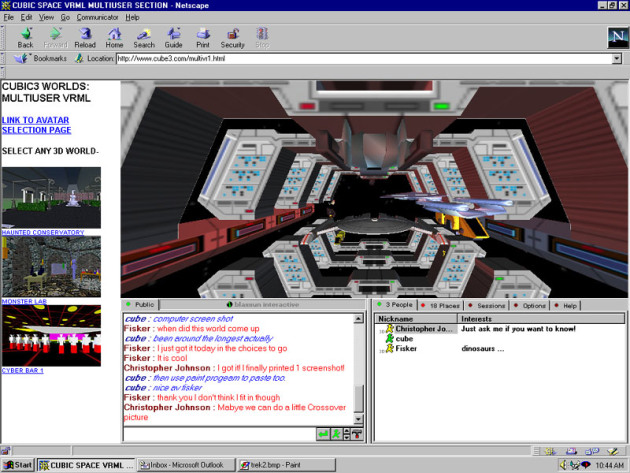Click the Haunted Conservatory thumbnail image
Screen dimensions: 630x473
click(x=51, y=198)
